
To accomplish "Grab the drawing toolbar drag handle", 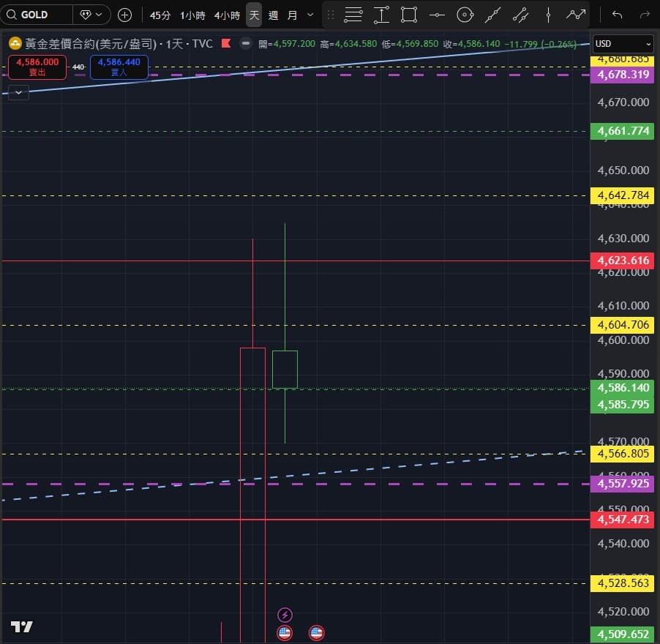I will (331, 15).
